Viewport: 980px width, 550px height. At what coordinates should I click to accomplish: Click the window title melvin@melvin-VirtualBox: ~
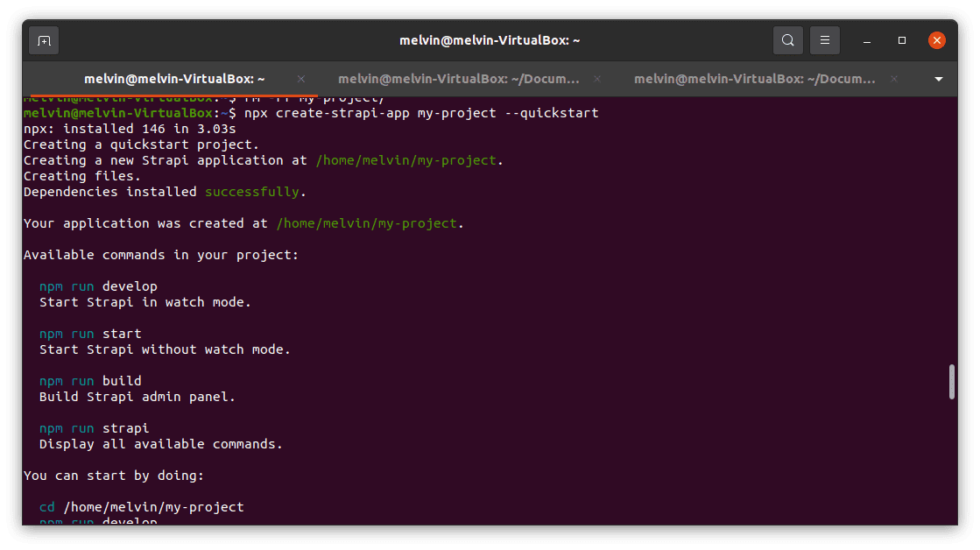click(490, 40)
